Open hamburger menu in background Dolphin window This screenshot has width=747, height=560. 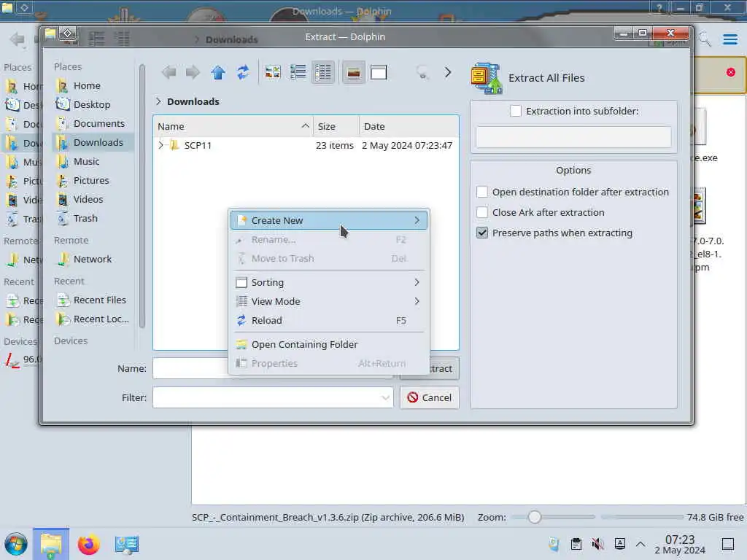pos(730,39)
